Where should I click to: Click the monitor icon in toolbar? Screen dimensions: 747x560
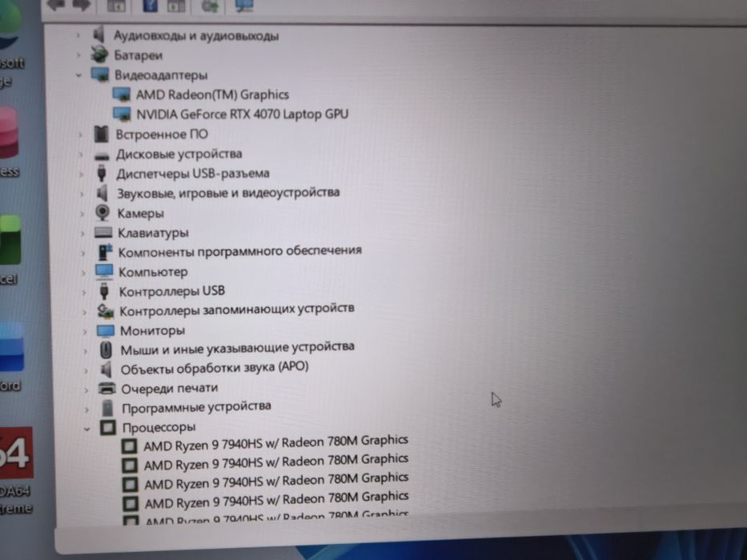(x=244, y=5)
